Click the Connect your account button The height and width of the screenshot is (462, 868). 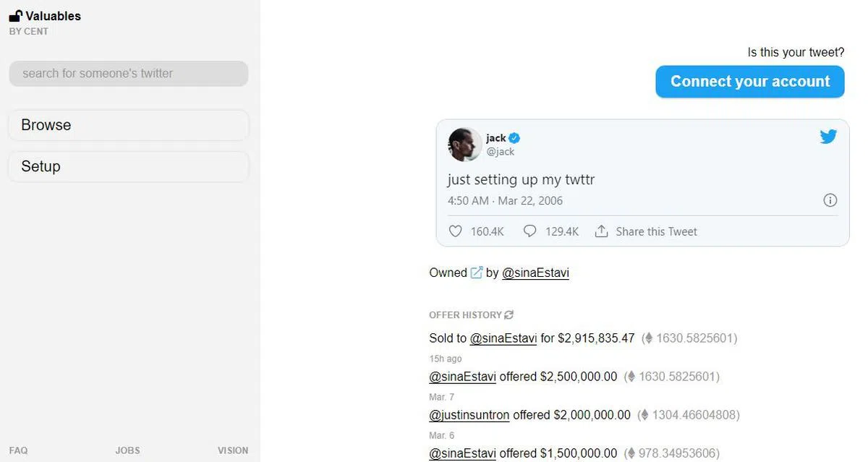pos(750,82)
